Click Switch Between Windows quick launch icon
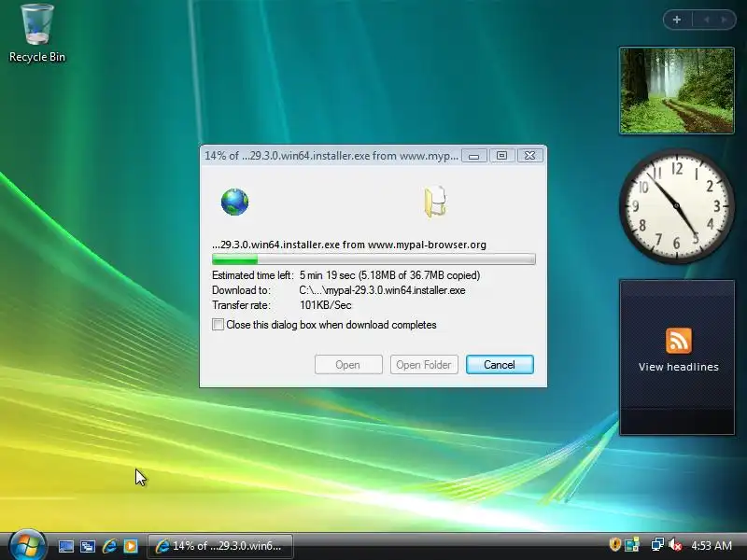This screenshot has width=747, height=560. (x=87, y=546)
